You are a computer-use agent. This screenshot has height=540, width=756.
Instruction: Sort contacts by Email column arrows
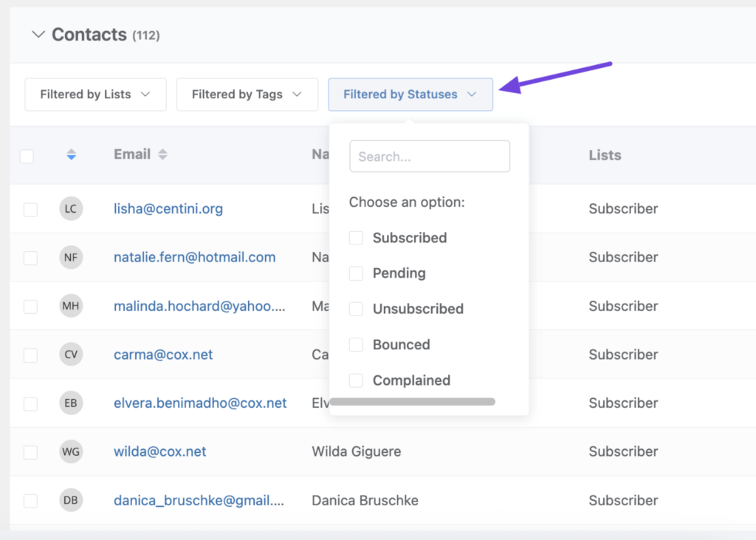point(162,155)
